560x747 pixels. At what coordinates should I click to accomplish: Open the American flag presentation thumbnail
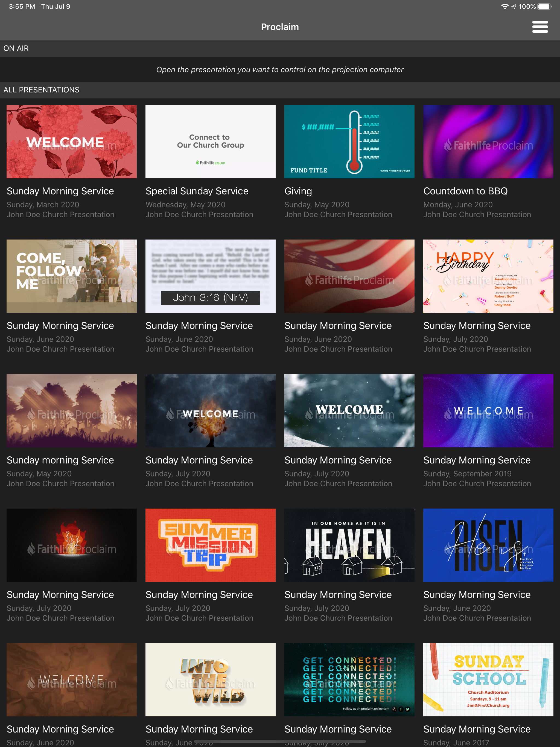tap(349, 276)
